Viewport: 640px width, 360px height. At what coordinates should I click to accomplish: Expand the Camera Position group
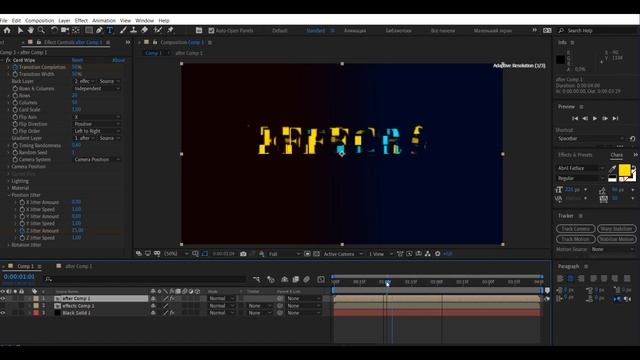click(9, 167)
